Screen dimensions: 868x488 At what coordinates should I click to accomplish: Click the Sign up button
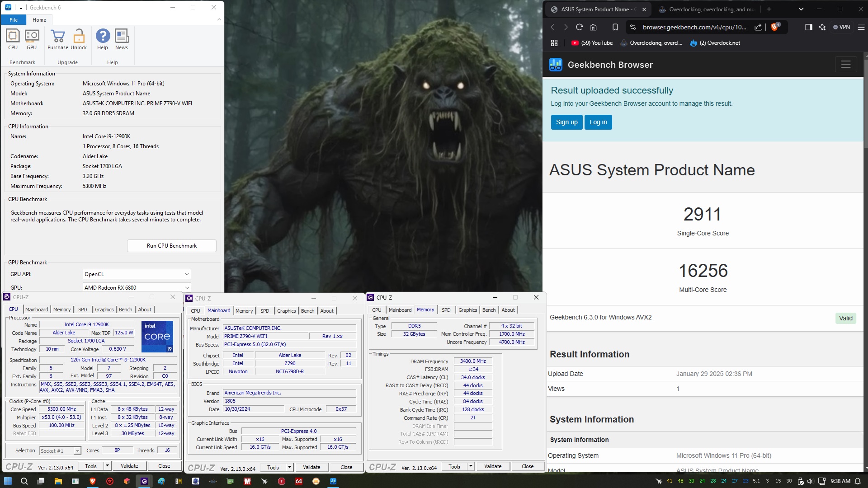click(566, 122)
